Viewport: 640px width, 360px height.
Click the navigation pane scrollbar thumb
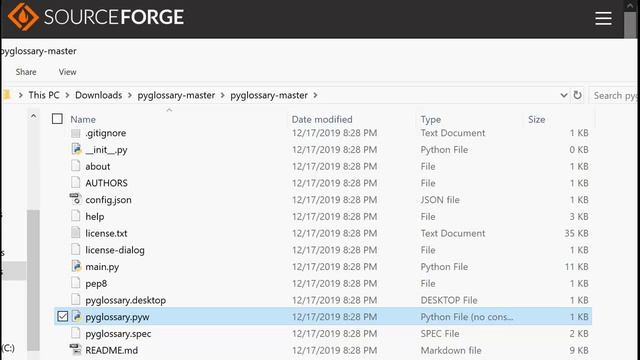(x=33, y=280)
